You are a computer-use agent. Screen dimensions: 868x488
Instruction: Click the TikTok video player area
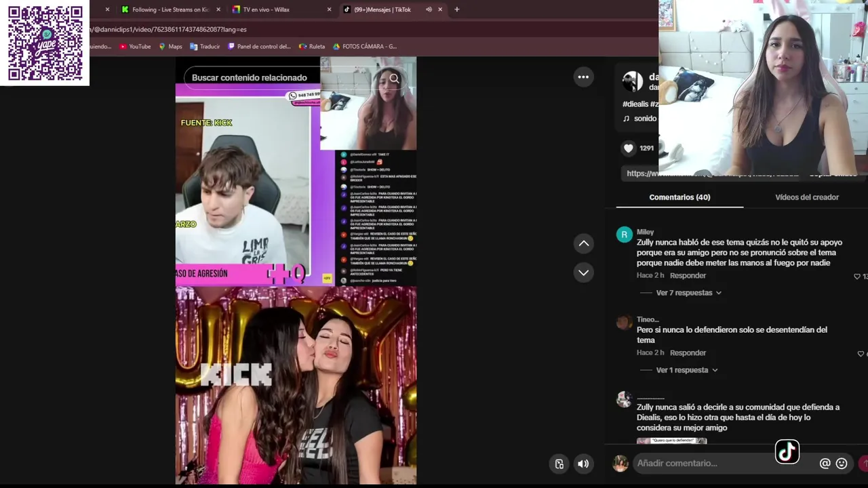(296, 270)
